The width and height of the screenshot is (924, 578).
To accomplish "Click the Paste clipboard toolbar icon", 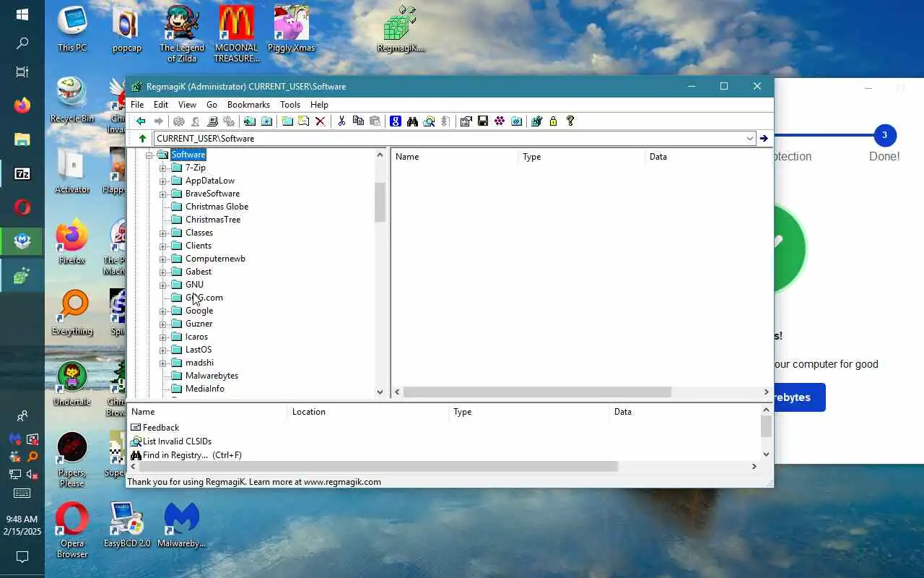I will click(375, 121).
